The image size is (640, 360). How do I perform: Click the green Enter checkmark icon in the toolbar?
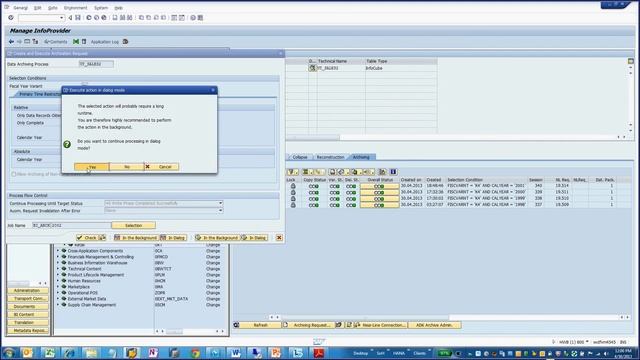11,18
